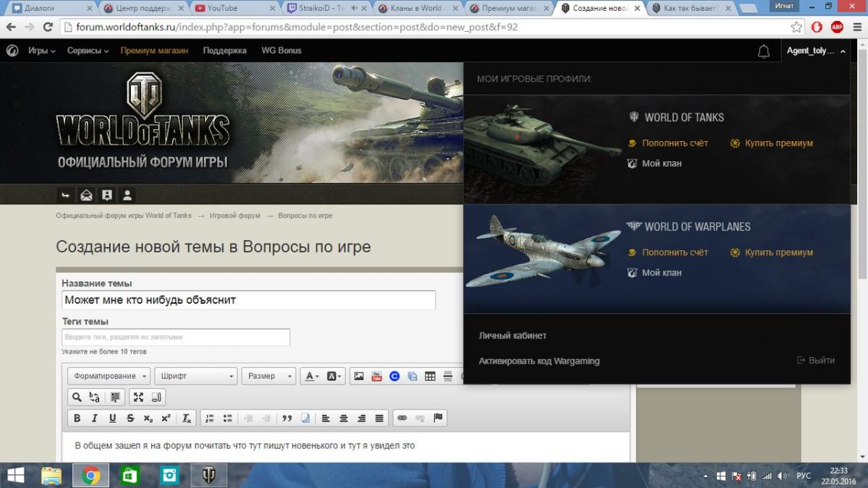Click the insert image icon in editor
The image size is (868, 488).
(x=358, y=376)
